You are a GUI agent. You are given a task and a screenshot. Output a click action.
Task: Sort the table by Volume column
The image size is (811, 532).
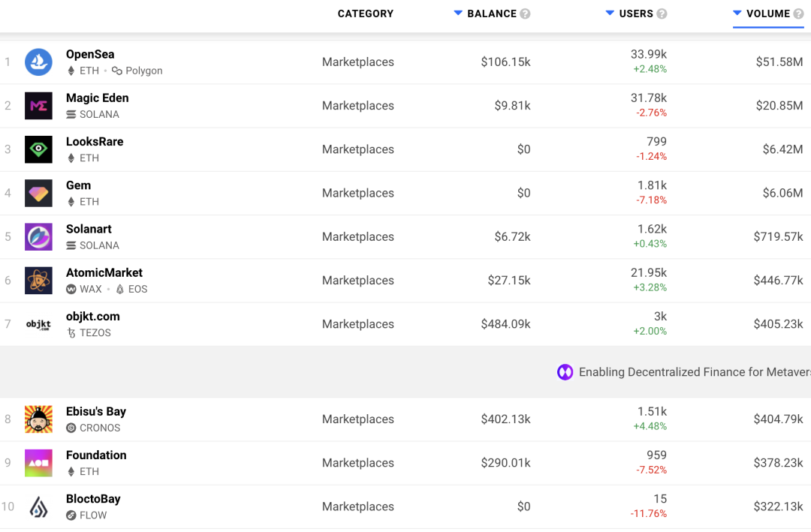coord(768,14)
